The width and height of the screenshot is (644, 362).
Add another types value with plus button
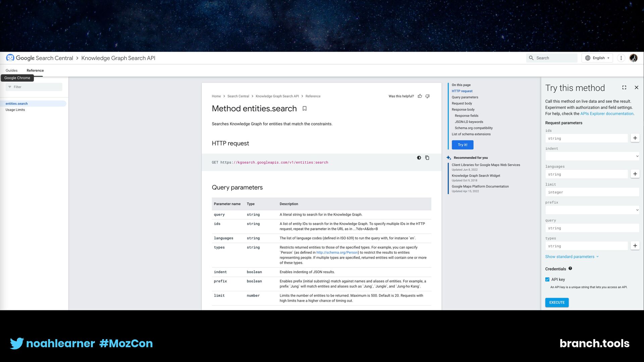(x=635, y=246)
